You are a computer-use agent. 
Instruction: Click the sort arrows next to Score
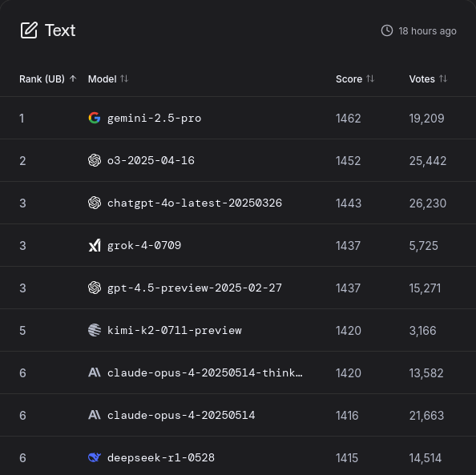tap(370, 78)
